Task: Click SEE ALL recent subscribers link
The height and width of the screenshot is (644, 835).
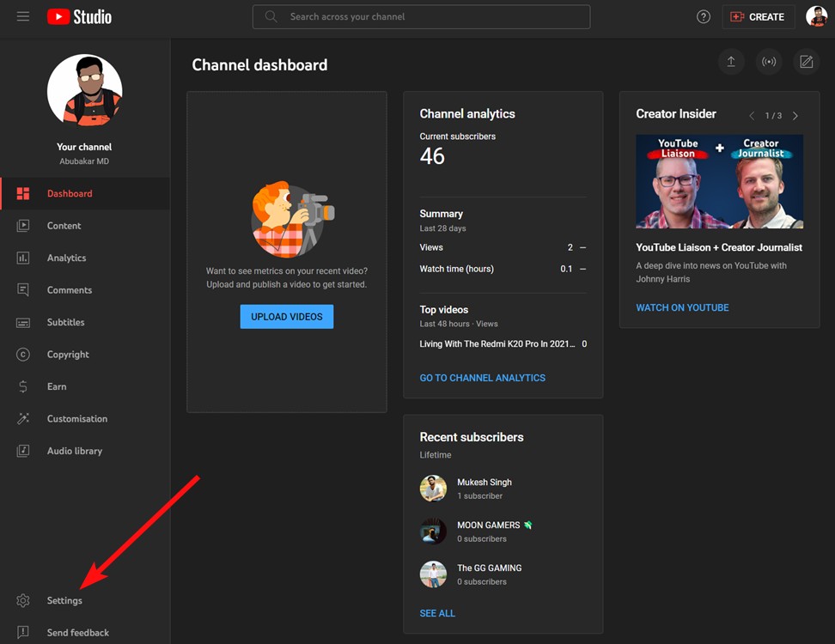Action: pos(437,613)
